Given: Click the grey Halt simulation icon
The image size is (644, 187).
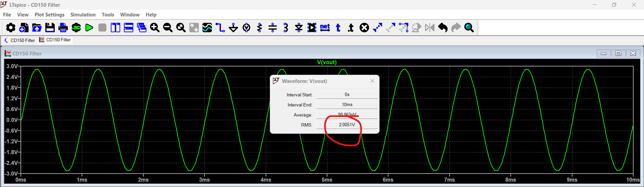Looking at the screenshot, I should [x=102, y=28].
